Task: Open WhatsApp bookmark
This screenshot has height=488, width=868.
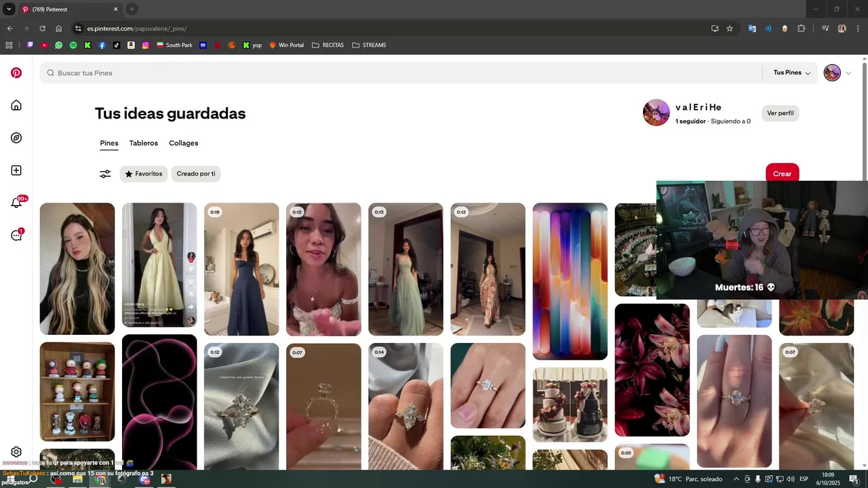Action: [58, 45]
